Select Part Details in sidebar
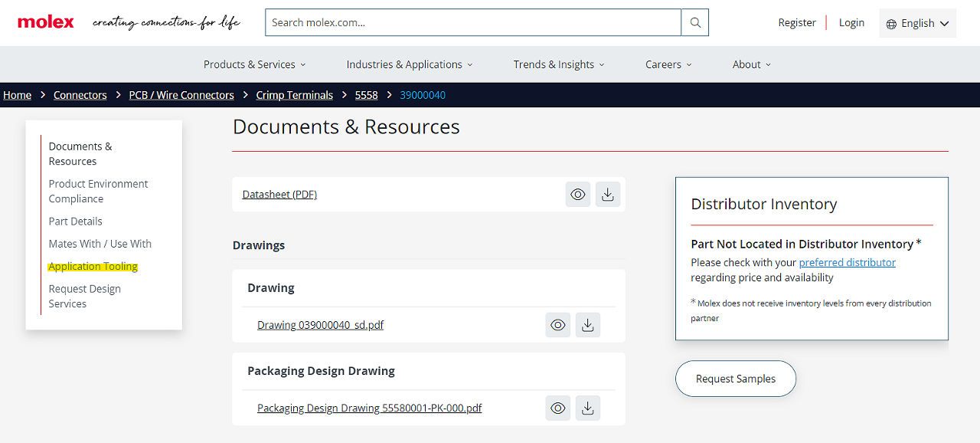The image size is (980, 443). (76, 221)
